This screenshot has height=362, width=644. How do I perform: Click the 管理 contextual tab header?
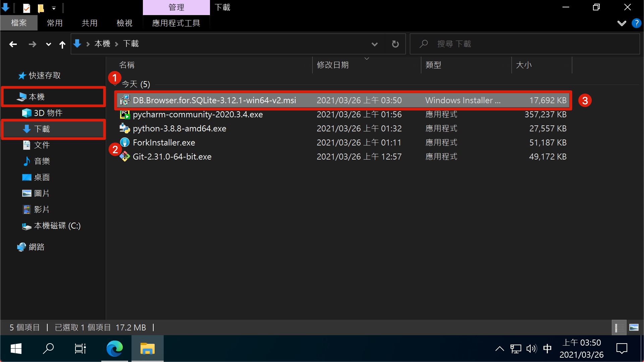(x=176, y=7)
